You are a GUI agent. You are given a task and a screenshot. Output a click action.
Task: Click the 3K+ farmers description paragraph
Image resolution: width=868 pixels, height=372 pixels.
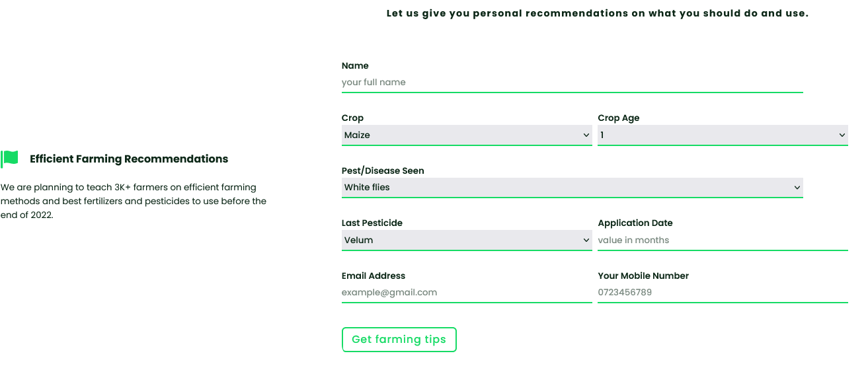[x=134, y=201]
